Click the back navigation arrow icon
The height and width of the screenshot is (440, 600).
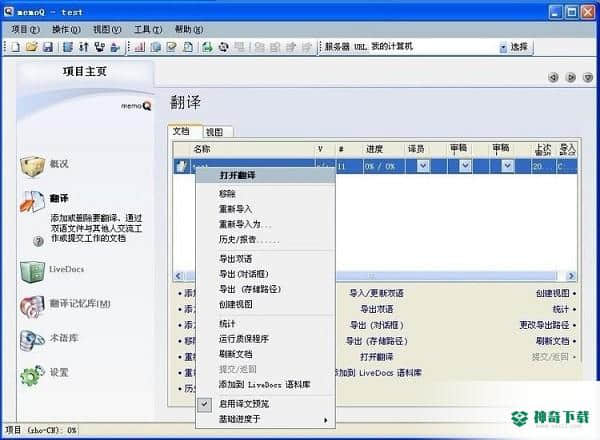pos(553,77)
